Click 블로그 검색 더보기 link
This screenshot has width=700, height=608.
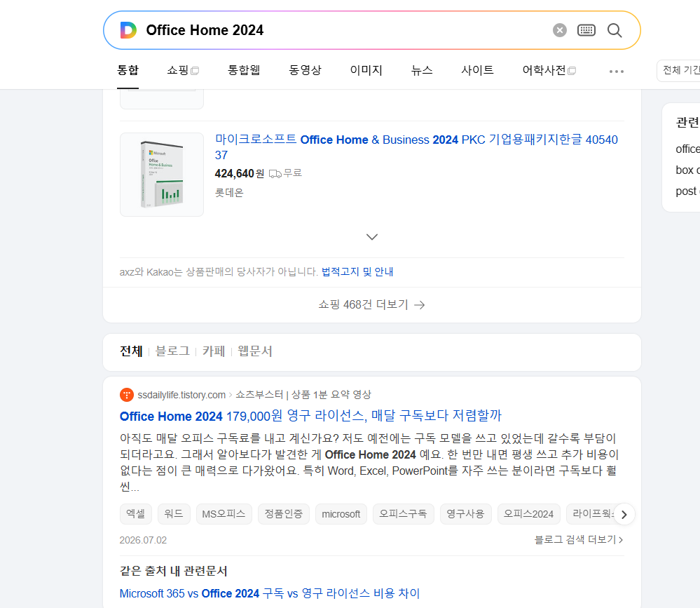579,540
